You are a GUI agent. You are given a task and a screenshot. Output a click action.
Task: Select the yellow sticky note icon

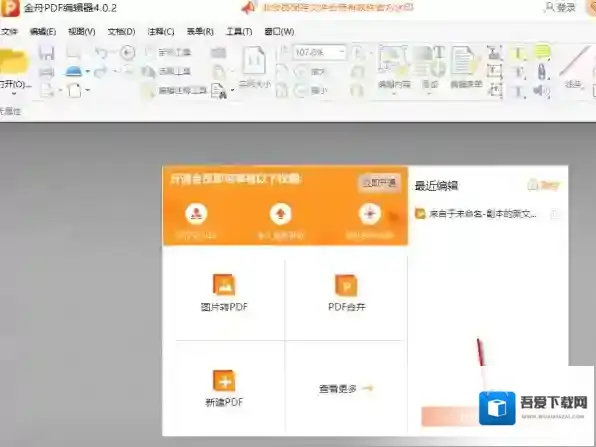click(542, 52)
